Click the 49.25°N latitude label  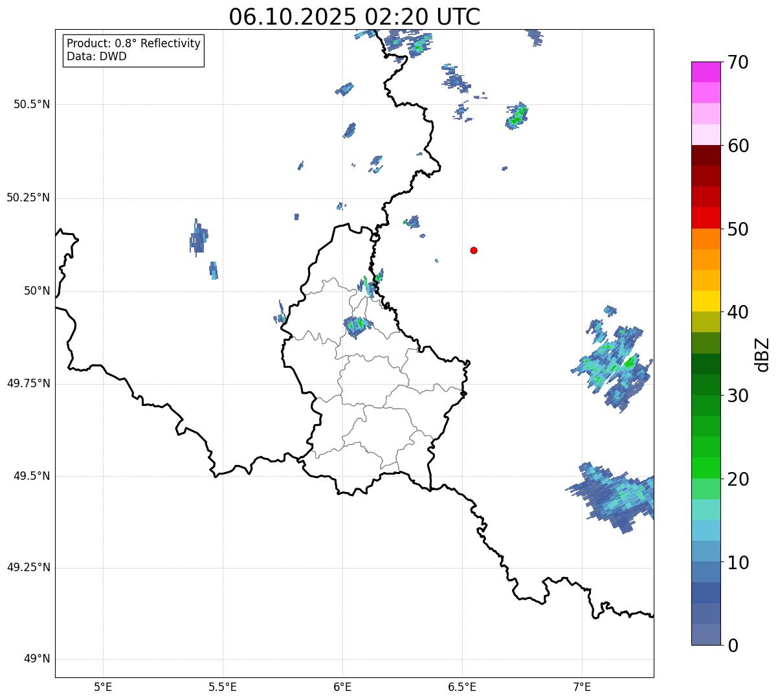tap(28, 567)
